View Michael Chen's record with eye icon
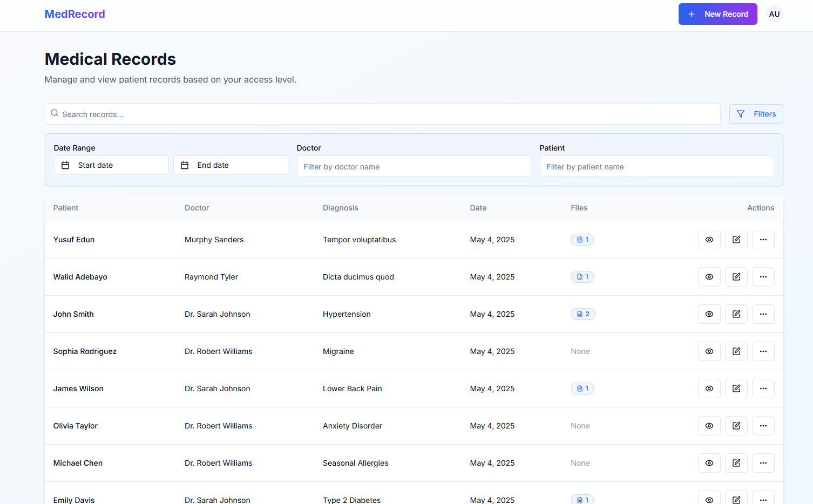This screenshot has height=504, width=813. (709, 463)
